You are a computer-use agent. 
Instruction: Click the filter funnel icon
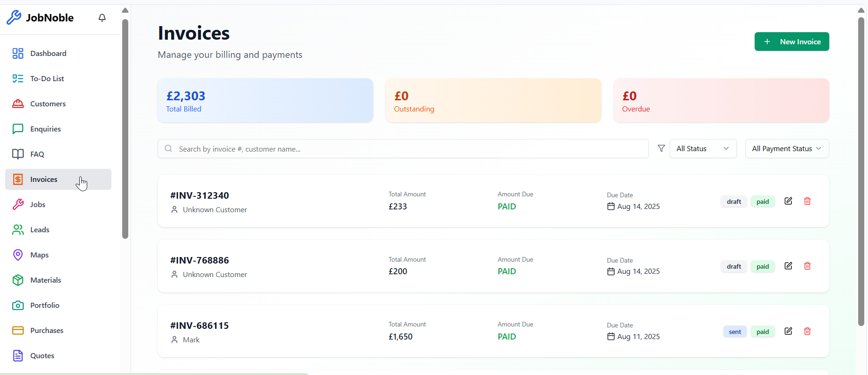point(661,148)
